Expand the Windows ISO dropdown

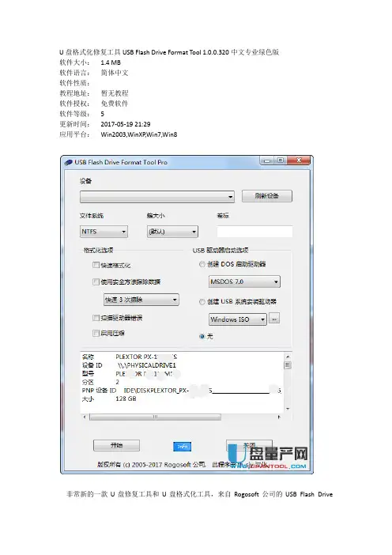[x=237, y=319]
